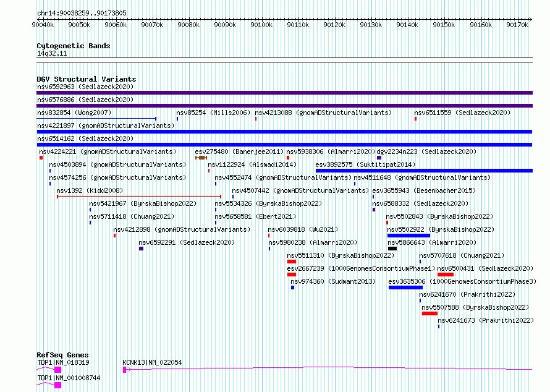Select the red nsv6500431 variant bar
The width and height of the screenshot is (550, 392).
tap(446, 275)
